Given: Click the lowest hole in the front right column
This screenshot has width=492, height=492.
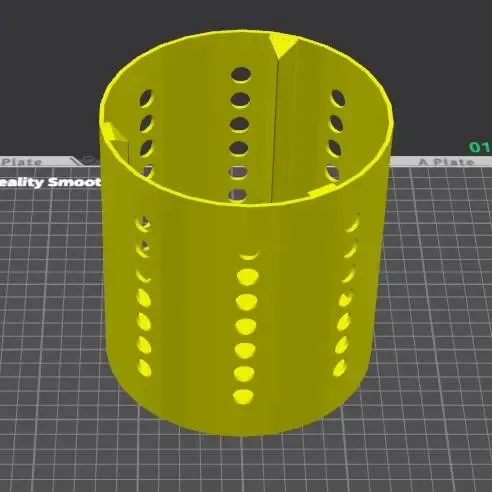Looking at the screenshot, I should pyautogui.click(x=340, y=368).
